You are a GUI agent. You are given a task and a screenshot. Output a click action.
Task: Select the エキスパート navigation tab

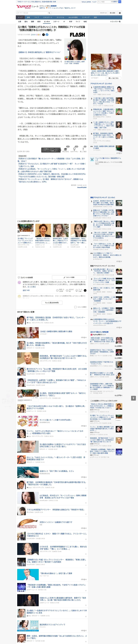48,17
